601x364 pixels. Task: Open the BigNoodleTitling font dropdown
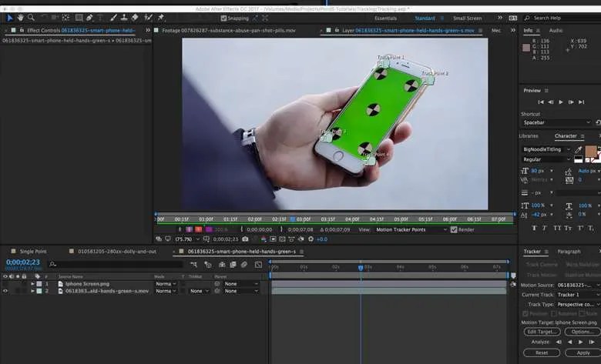point(547,149)
